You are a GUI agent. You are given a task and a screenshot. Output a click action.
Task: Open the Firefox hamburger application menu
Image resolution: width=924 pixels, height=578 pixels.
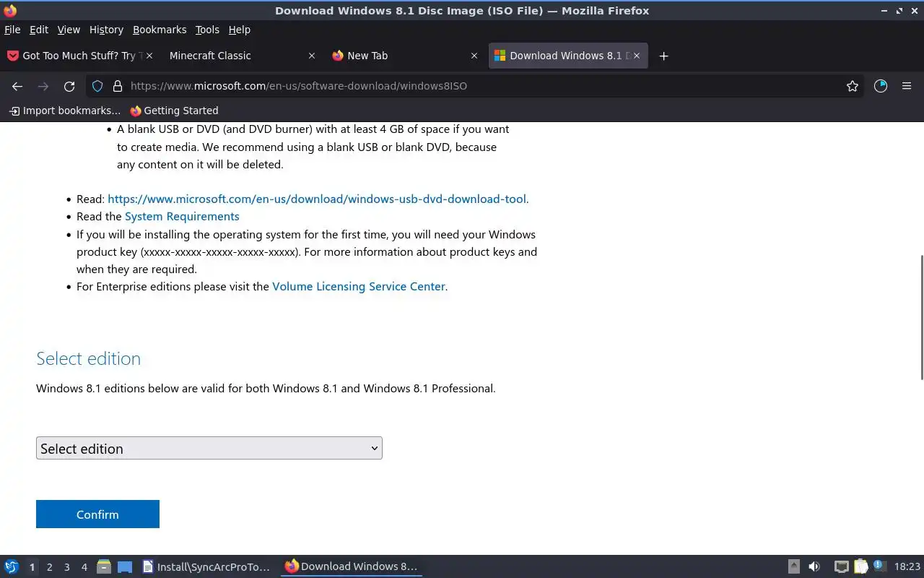click(x=907, y=86)
